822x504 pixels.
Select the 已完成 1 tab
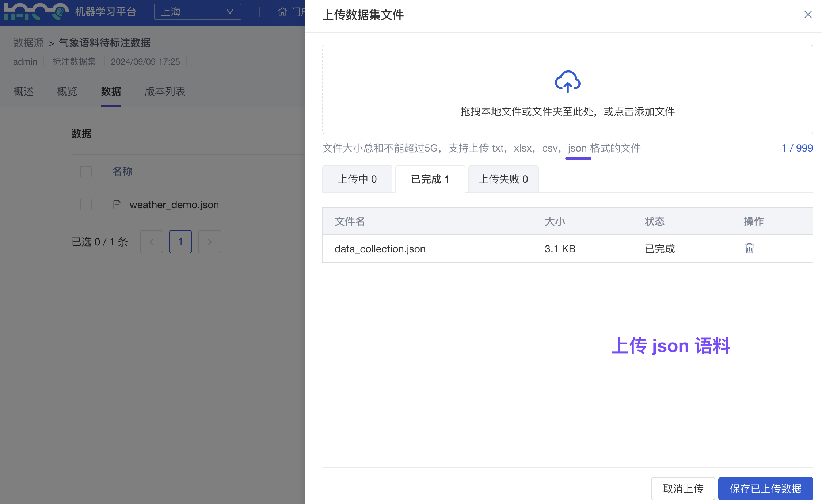click(x=430, y=179)
